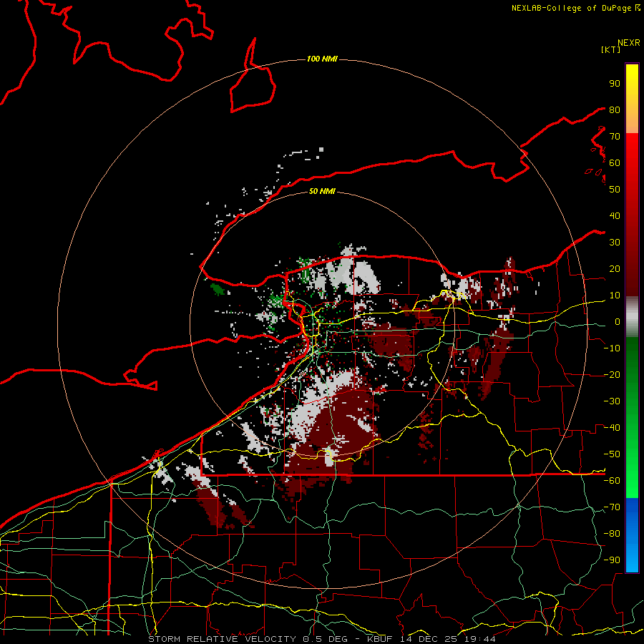Viewport: 644px width, 644px height.
Task: Click the -20 value on velocity scale
Action: (x=612, y=374)
